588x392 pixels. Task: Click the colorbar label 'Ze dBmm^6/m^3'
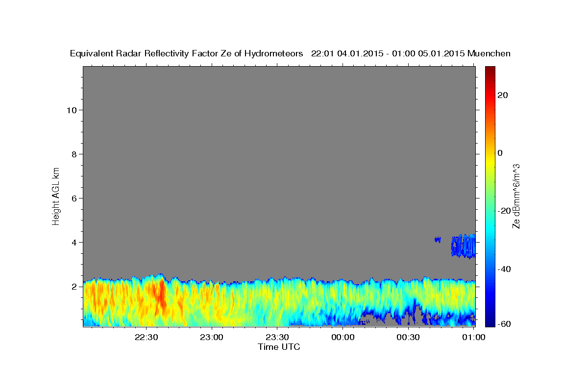tap(516, 196)
